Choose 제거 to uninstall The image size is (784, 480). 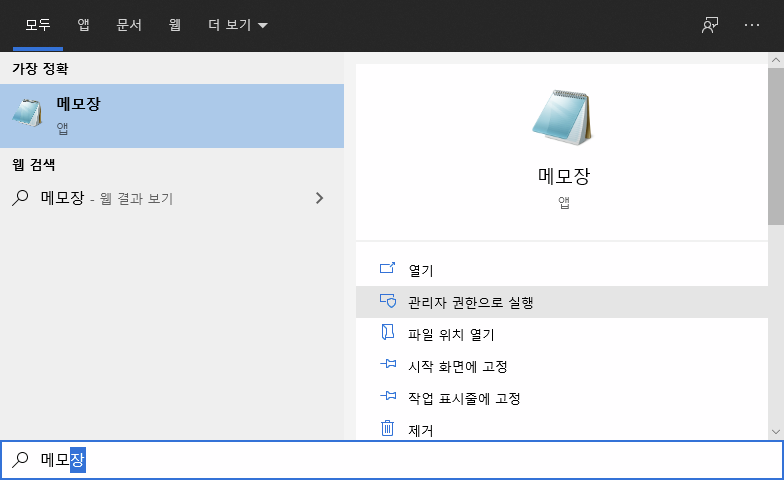pos(562,429)
